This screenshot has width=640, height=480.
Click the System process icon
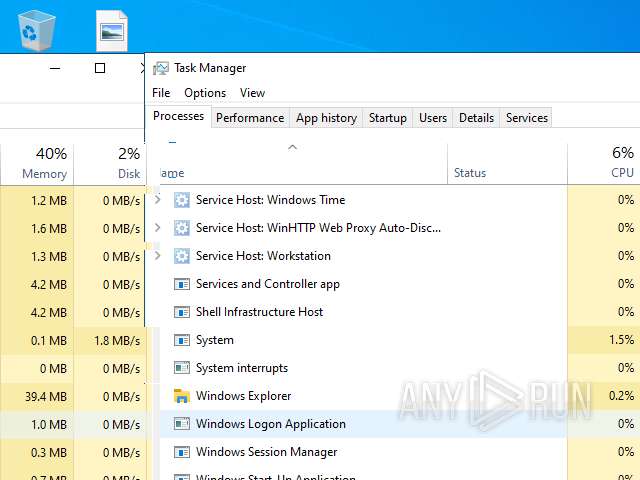coord(182,340)
